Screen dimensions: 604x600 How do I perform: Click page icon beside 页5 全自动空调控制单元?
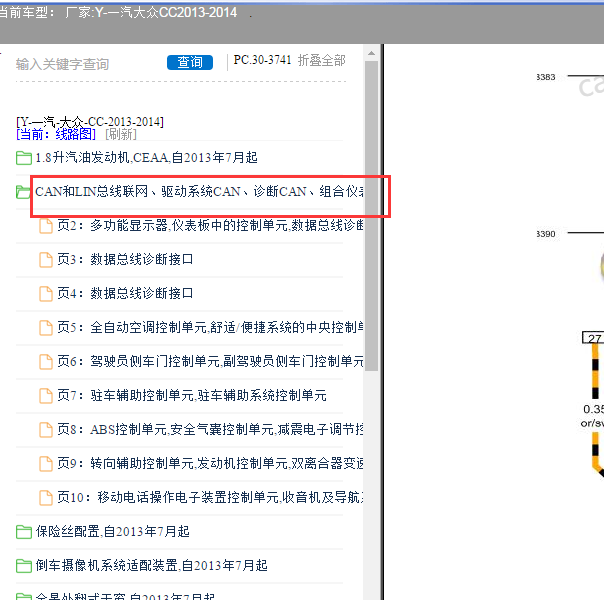[46, 328]
